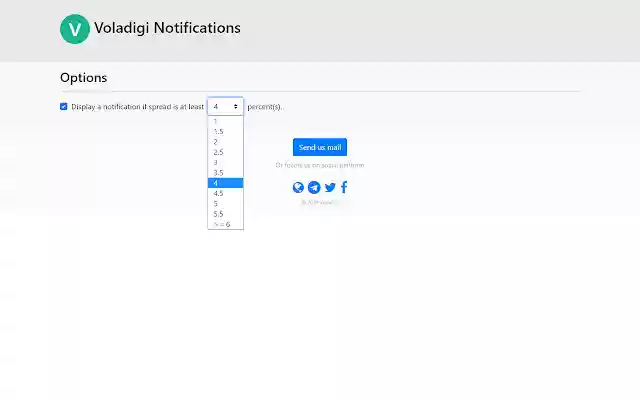Pick 3 from the dropdown list

tap(225, 162)
